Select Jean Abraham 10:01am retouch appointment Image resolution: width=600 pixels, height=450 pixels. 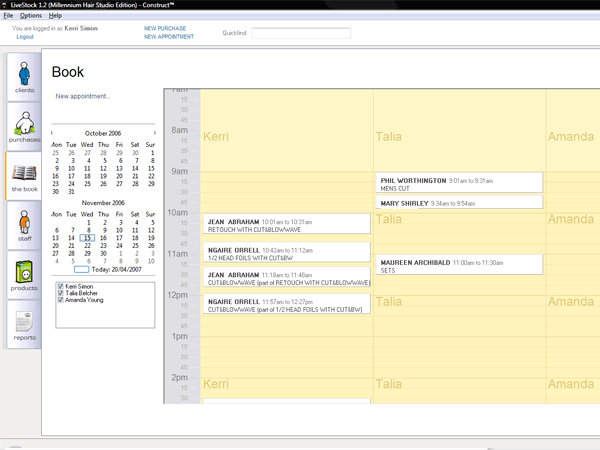[287, 224]
